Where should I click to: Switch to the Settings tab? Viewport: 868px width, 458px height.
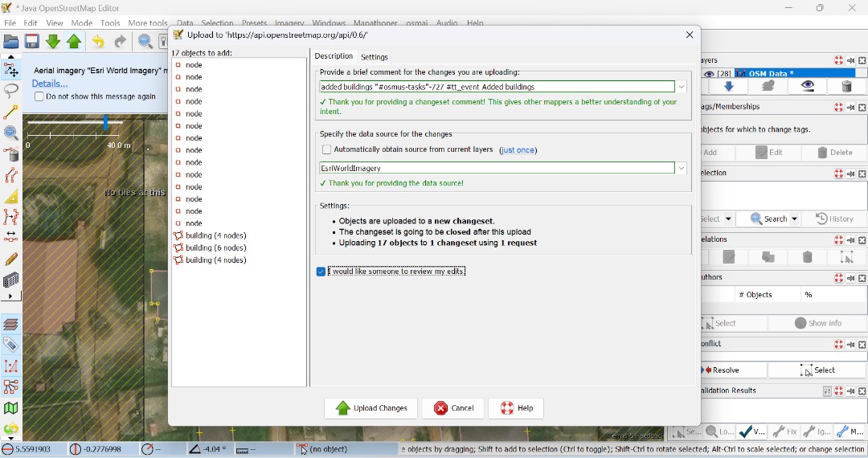pyautogui.click(x=375, y=57)
